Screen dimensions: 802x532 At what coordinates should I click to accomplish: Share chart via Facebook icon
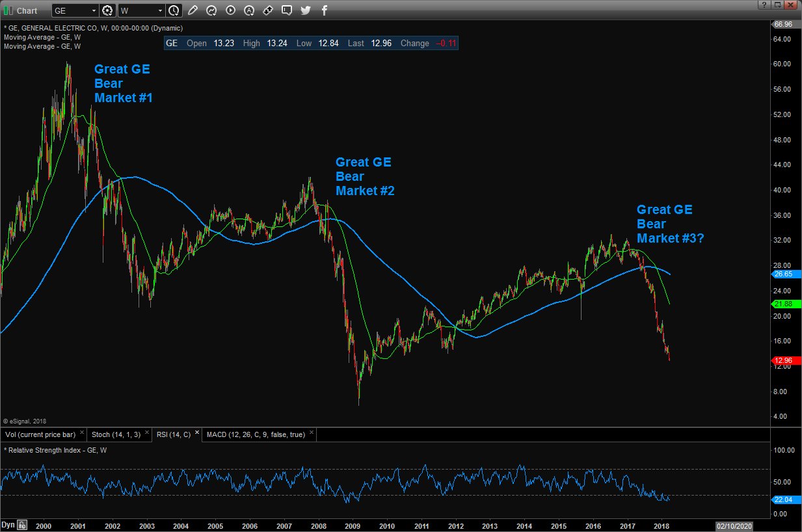point(325,10)
